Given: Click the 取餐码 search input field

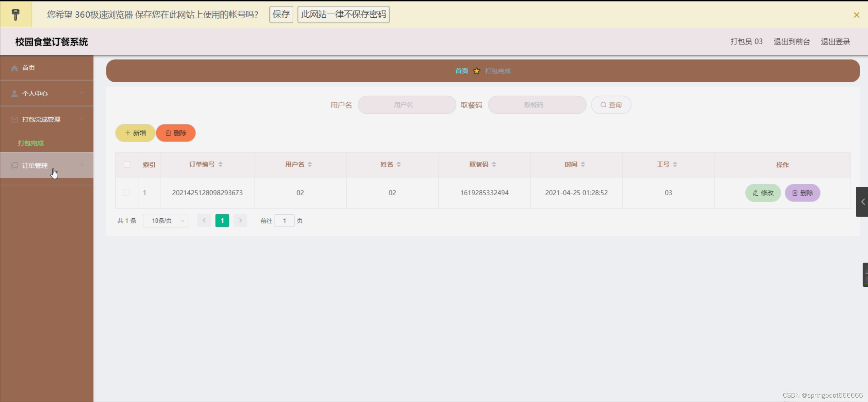Looking at the screenshot, I should [537, 105].
